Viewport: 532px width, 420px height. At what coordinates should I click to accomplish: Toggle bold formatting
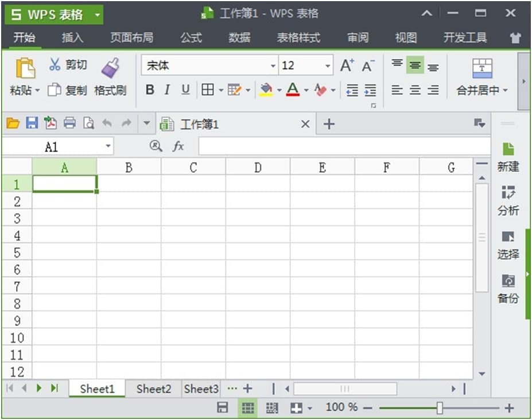coord(149,90)
